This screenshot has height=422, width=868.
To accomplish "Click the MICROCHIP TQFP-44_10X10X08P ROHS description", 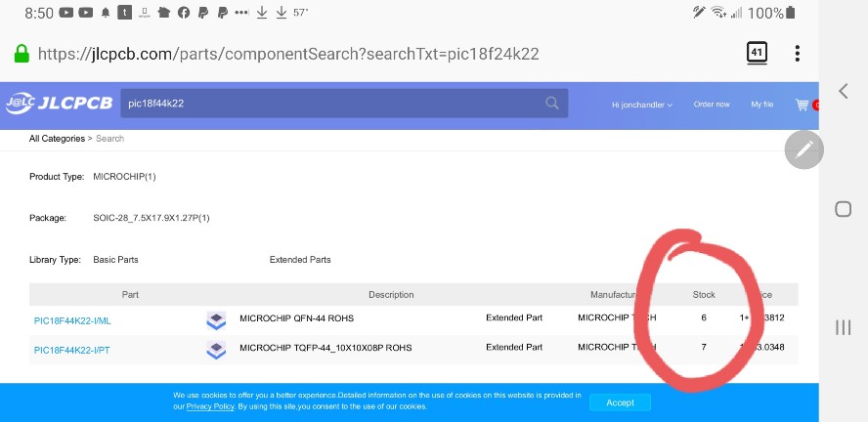I will click(325, 348).
